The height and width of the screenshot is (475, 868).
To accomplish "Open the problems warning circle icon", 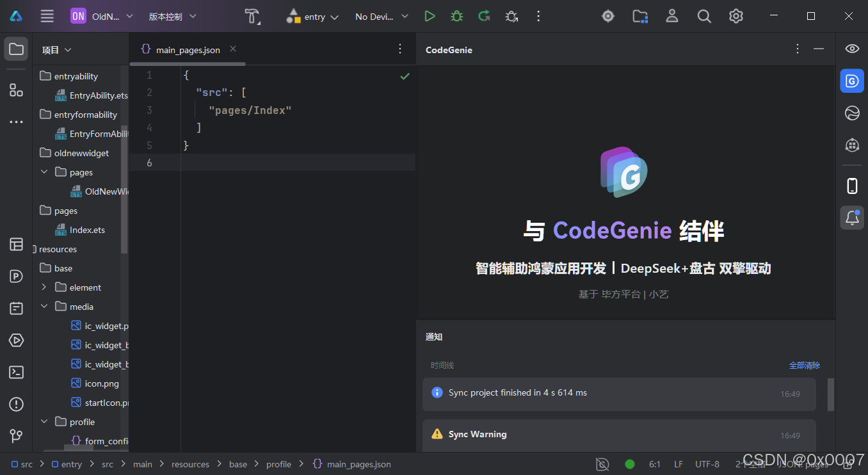I will point(17,404).
